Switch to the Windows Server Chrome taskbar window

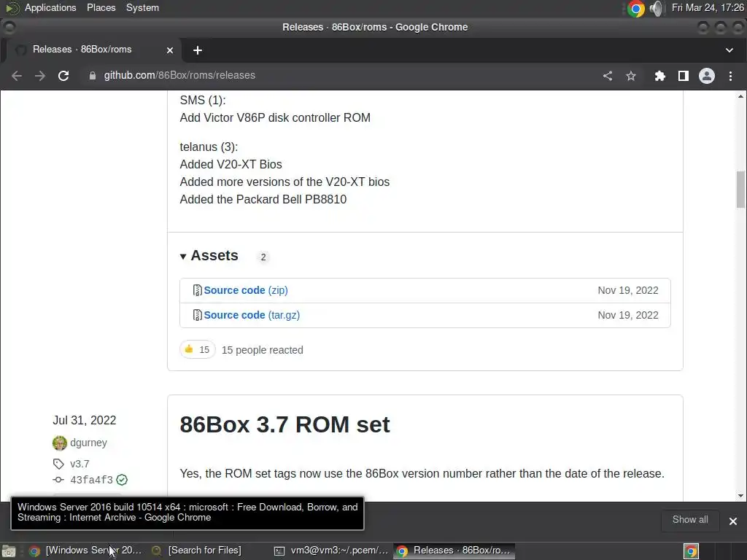[86, 551]
